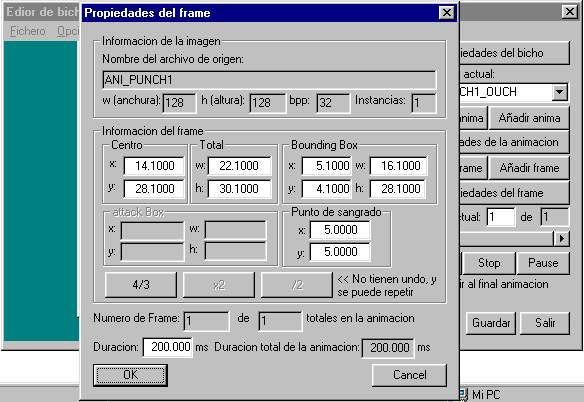The height and width of the screenshot is (402, 584).
Task: Click the Guardar button
Action: coord(491,323)
